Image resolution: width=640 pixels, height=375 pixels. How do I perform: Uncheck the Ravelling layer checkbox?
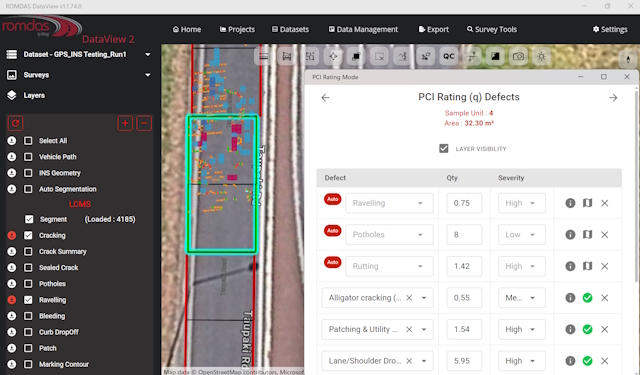pos(28,300)
